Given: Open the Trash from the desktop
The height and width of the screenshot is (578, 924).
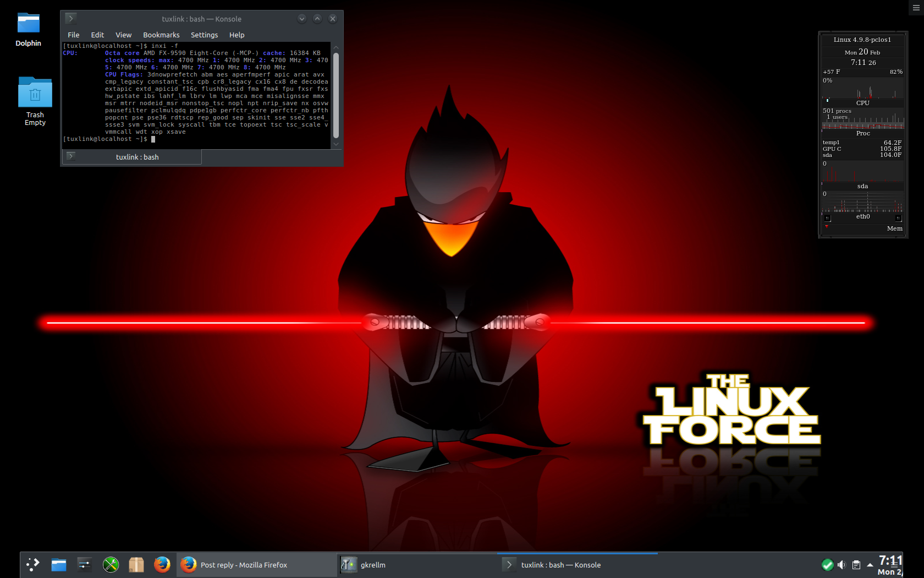Looking at the screenshot, I should [35, 92].
